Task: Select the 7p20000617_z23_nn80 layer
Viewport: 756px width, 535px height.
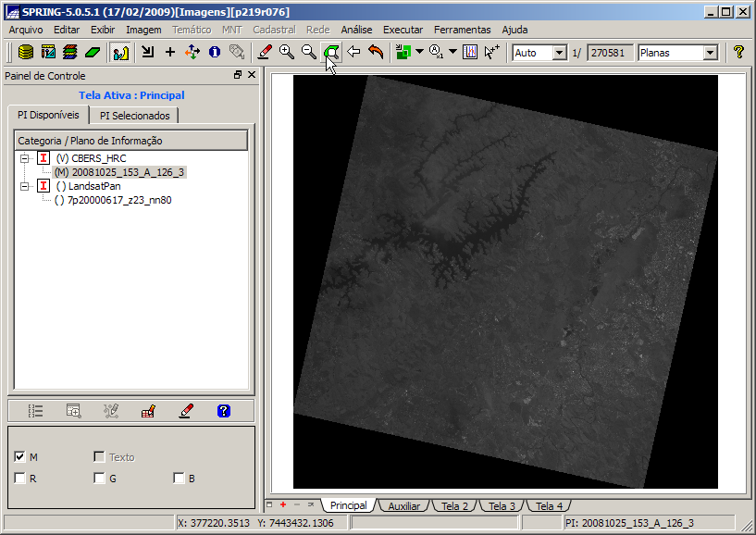Action: (119, 200)
